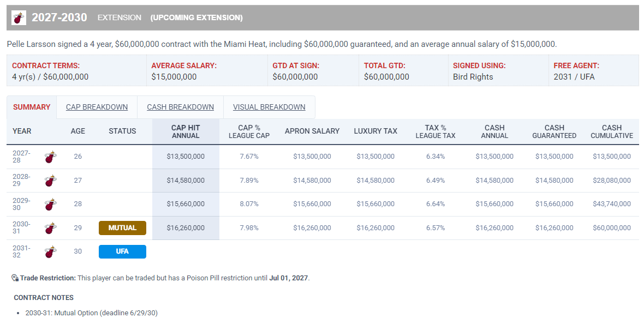
Task: Click the 2027-2030 extension header bar
Action: 323,17
